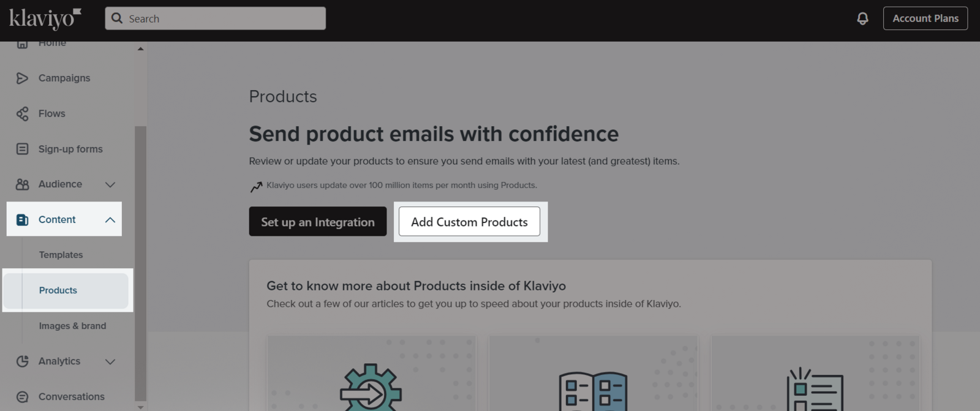This screenshot has width=980, height=411.
Task: Click the Analytics pie chart icon
Action: [22, 361]
